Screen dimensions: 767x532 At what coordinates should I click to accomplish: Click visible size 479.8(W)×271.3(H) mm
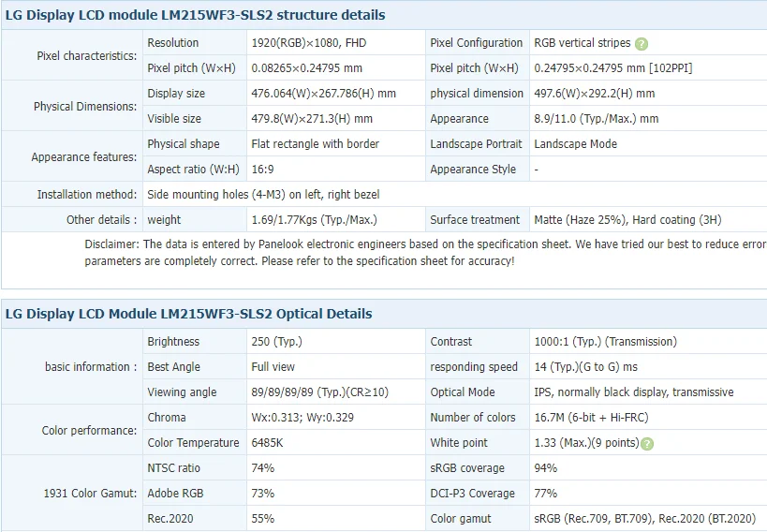click(312, 119)
